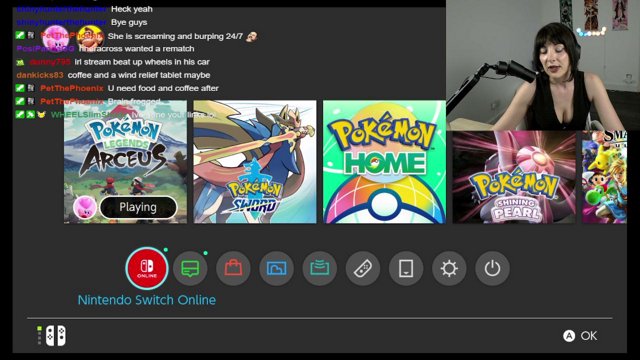The height and width of the screenshot is (360, 640).
Task: Select Pokémon Sword game tile
Action: pyautogui.click(x=255, y=162)
